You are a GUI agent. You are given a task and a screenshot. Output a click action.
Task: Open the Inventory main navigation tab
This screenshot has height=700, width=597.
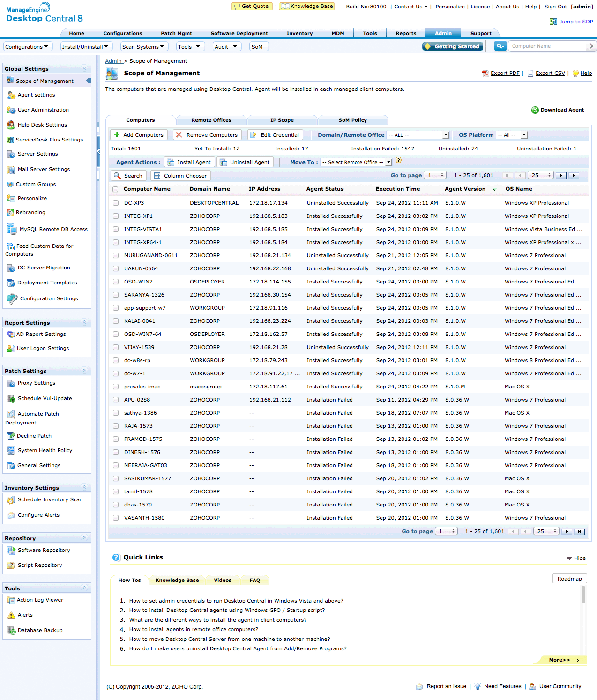pyautogui.click(x=299, y=33)
